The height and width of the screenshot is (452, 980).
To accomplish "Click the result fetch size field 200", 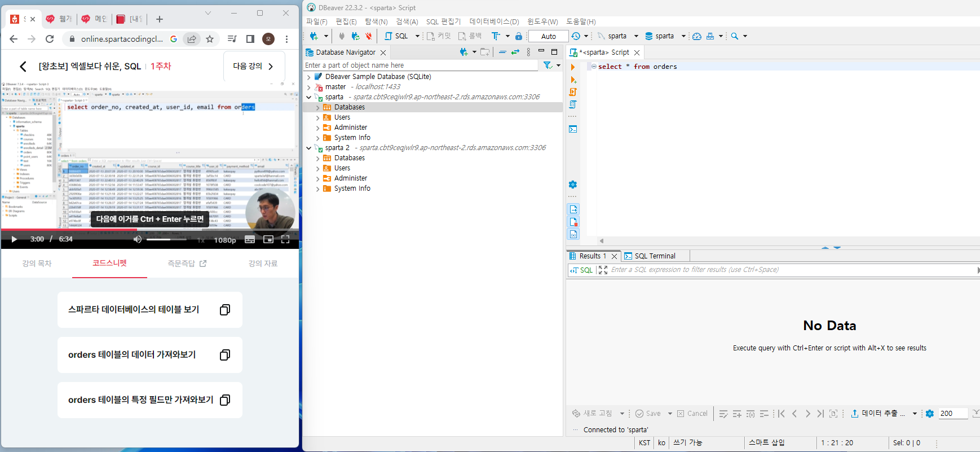I will [x=953, y=414].
